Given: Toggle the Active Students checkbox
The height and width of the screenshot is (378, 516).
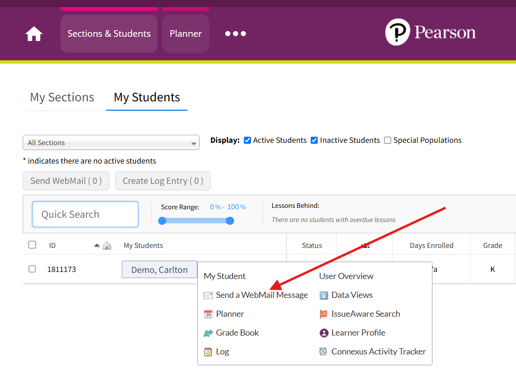Looking at the screenshot, I should coord(247,140).
